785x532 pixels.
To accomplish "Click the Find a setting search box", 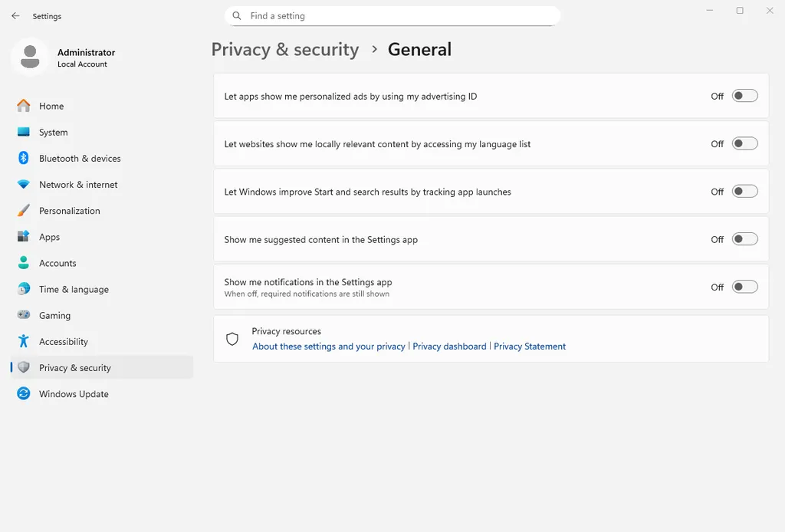I will [392, 15].
